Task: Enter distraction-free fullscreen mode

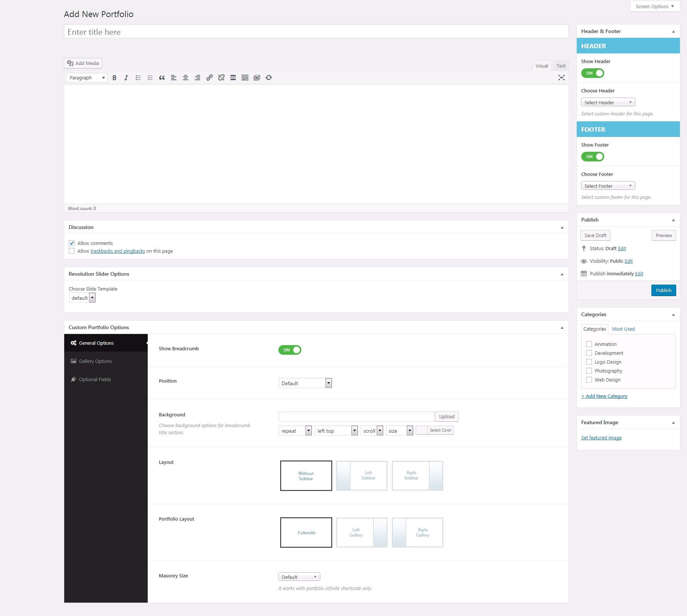Action: pyautogui.click(x=562, y=78)
